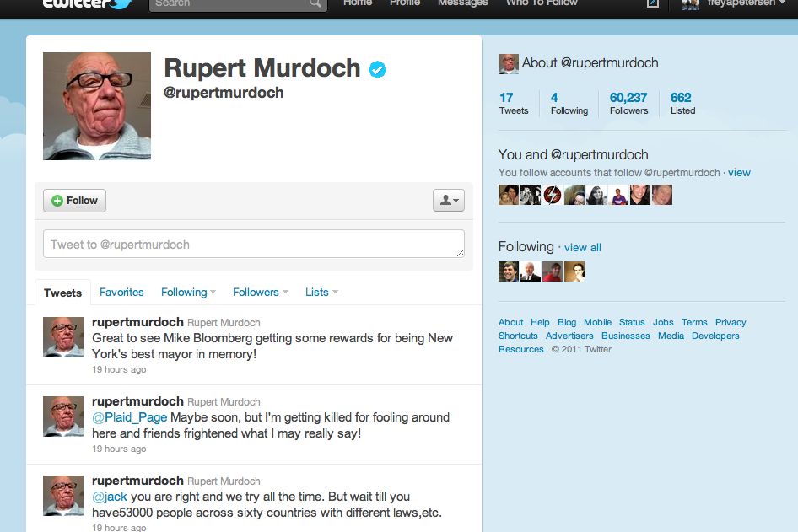The image size is (798, 532).
Task: Click the green Follow button
Action: (x=74, y=201)
